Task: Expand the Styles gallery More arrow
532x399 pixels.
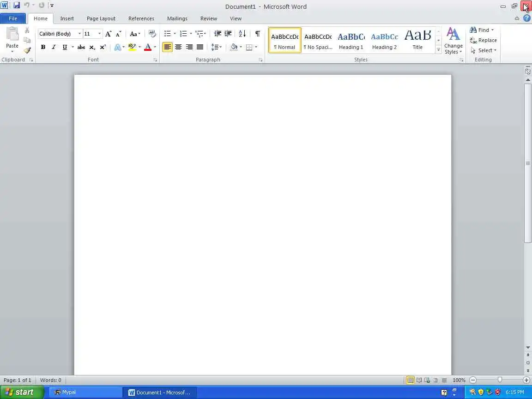Action: 438,50
